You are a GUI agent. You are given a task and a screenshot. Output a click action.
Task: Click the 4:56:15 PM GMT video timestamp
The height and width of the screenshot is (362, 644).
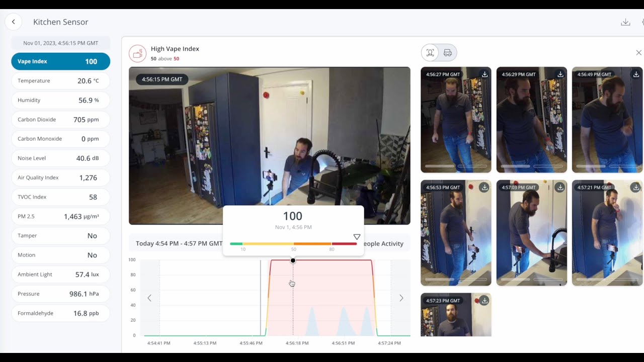[x=162, y=79]
